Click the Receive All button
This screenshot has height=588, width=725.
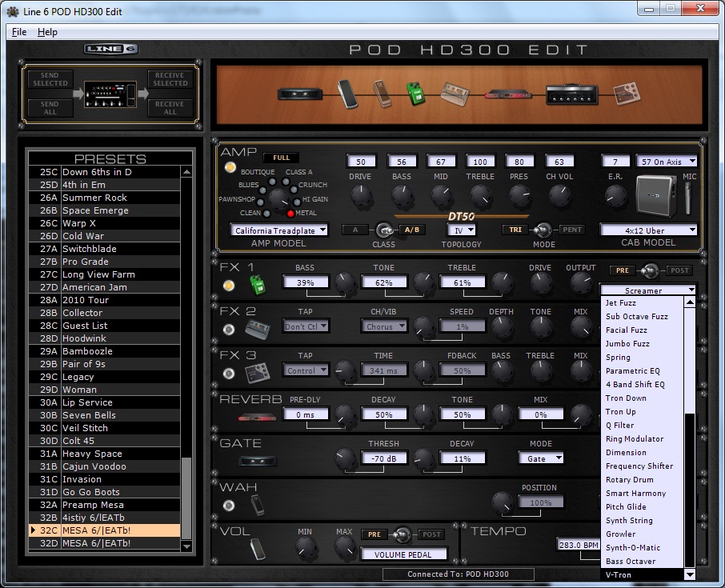click(170, 108)
